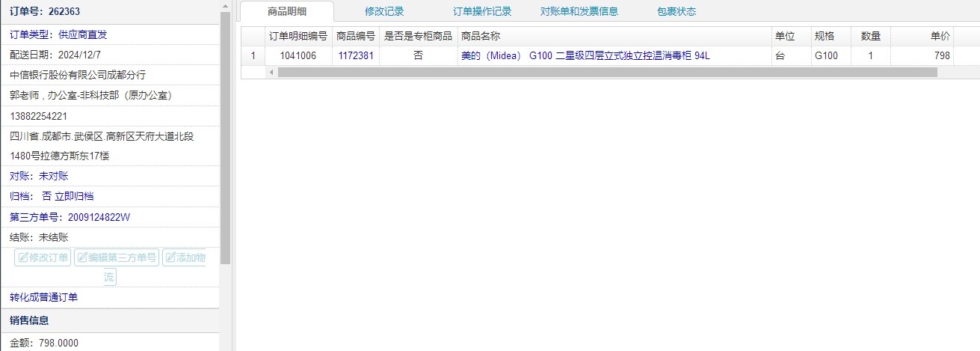The width and height of the screenshot is (980, 351).
Task: Click the specification cell G100
Action: click(830, 55)
